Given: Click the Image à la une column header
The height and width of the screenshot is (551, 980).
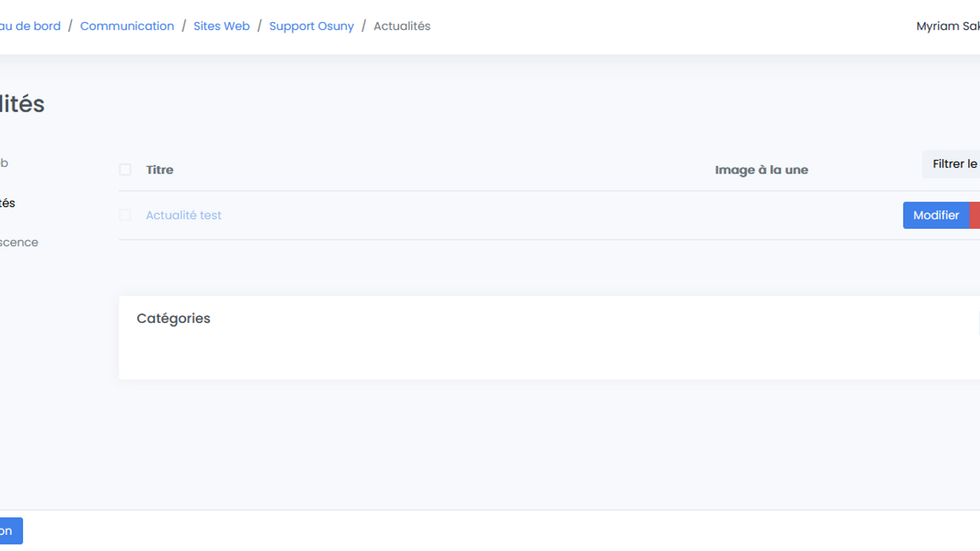Looking at the screenshot, I should [761, 170].
